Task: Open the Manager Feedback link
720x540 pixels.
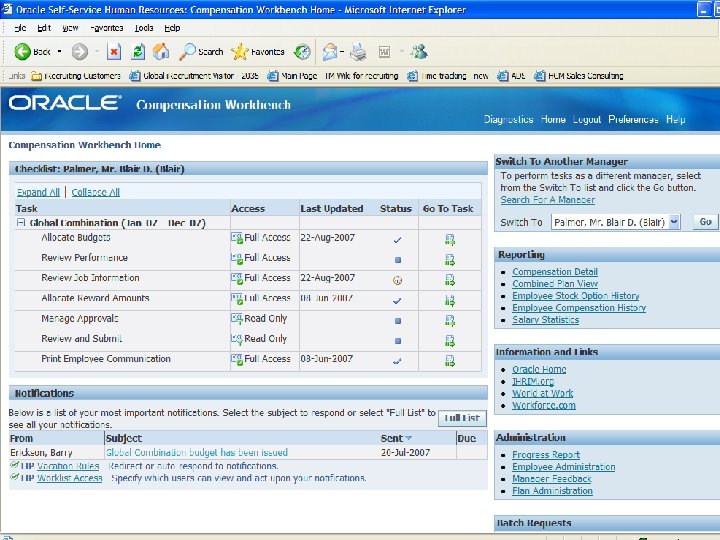Action: [551, 478]
